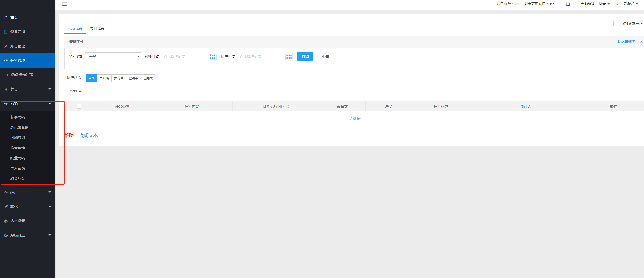Viewport: 644px width, 278px height.
Task: Click the blue 查询 button
Action: click(305, 57)
